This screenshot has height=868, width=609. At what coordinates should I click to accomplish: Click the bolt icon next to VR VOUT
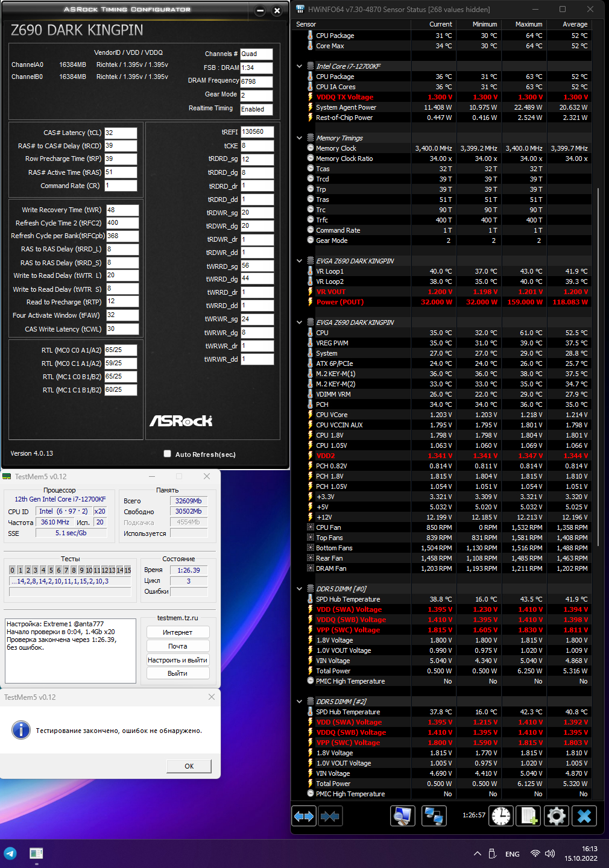pyautogui.click(x=311, y=292)
